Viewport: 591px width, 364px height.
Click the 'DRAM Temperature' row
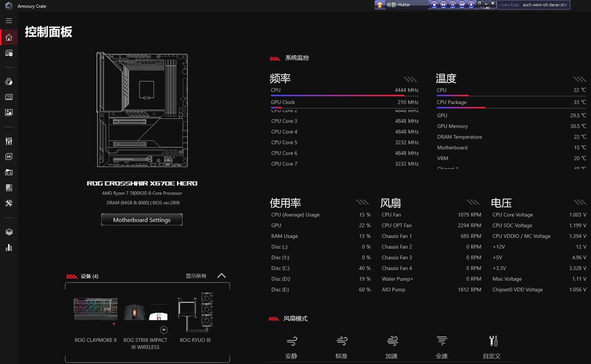[x=511, y=137]
